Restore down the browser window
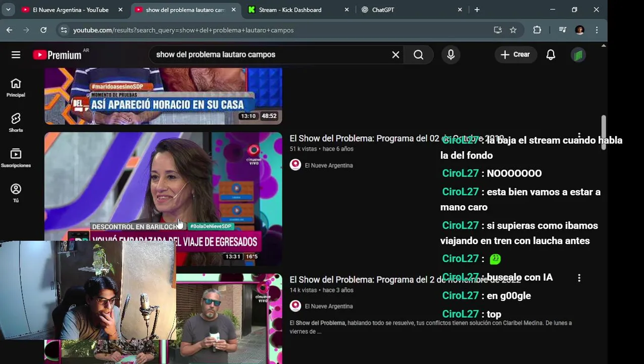The height and width of the screenshot is (364, 644). coord(574,10)
